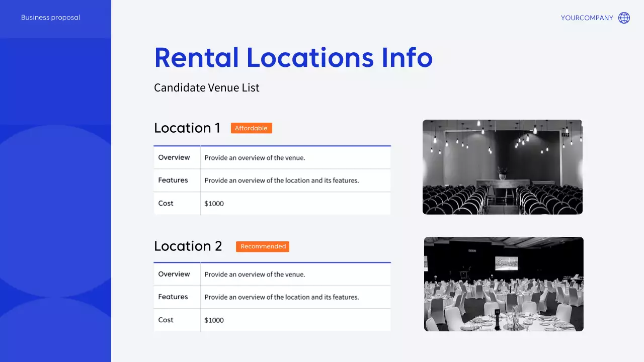Select the Location 2 banquet hall photo
The height and width of the screenshot is (362, 644).
[504, 284]
